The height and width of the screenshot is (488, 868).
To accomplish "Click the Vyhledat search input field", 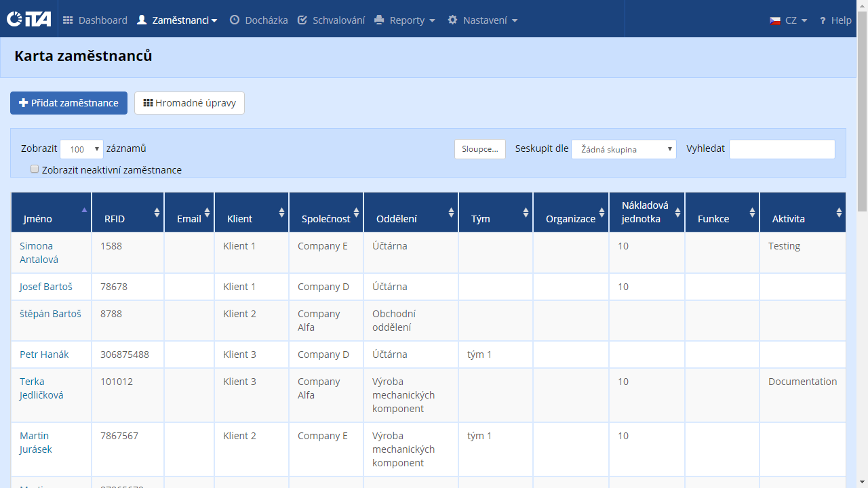I will click(x=781, y=149).
